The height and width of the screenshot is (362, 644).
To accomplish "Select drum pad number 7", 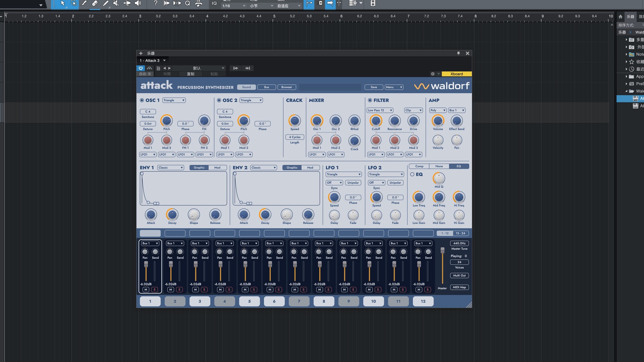I will click(x=299, y=301).
